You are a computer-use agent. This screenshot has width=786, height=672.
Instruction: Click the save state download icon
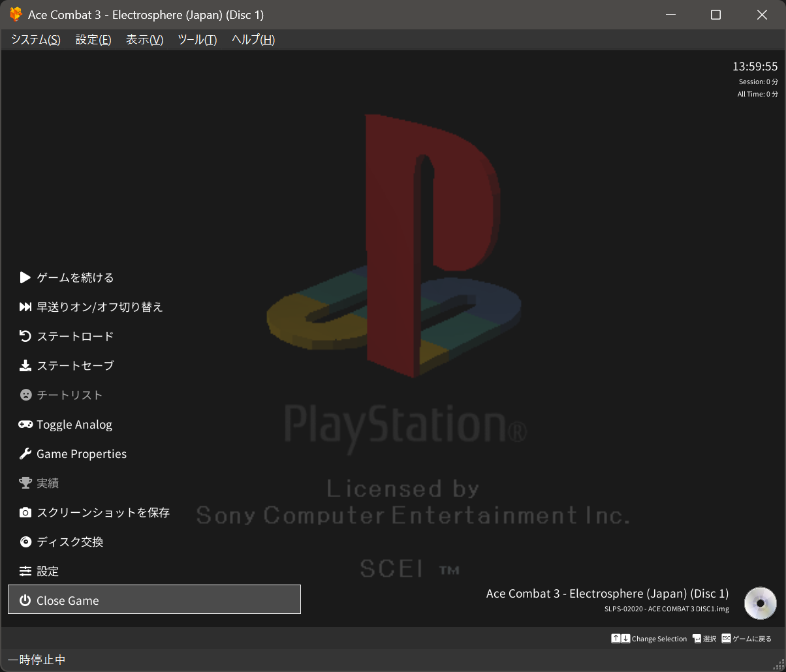coord(25,366)
